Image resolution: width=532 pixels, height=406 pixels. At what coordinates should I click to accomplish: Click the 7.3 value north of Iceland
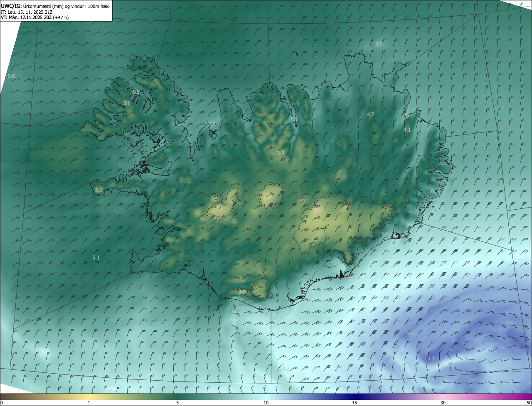point(379,44)
